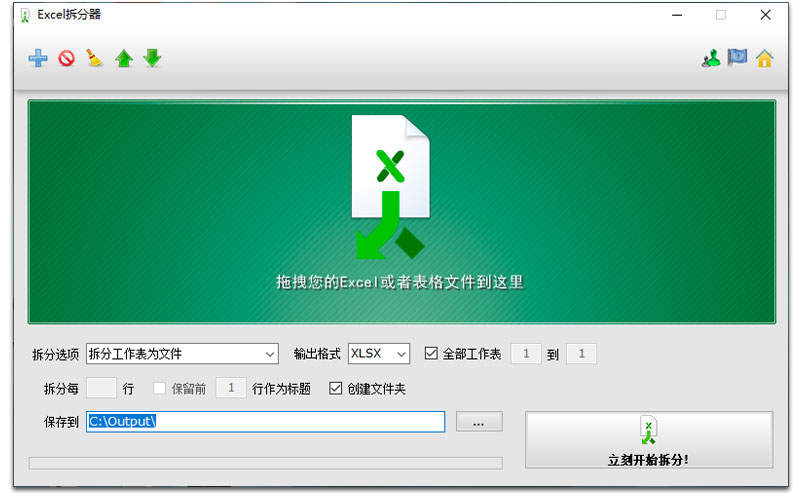The width and height of the screenshot is (800, 500).
Task: Remove selected file with red prohibit icon
Action: pos(66,58)
